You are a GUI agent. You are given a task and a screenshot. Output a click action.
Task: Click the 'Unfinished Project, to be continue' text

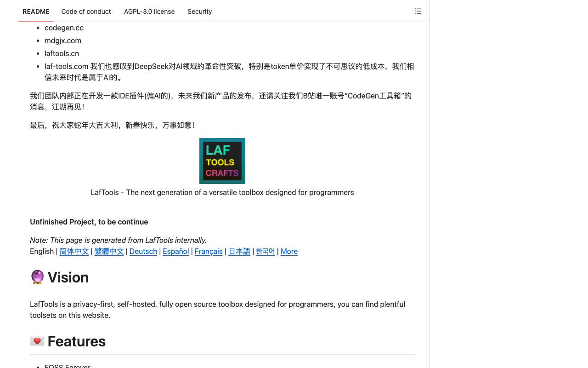pos(89,222)
